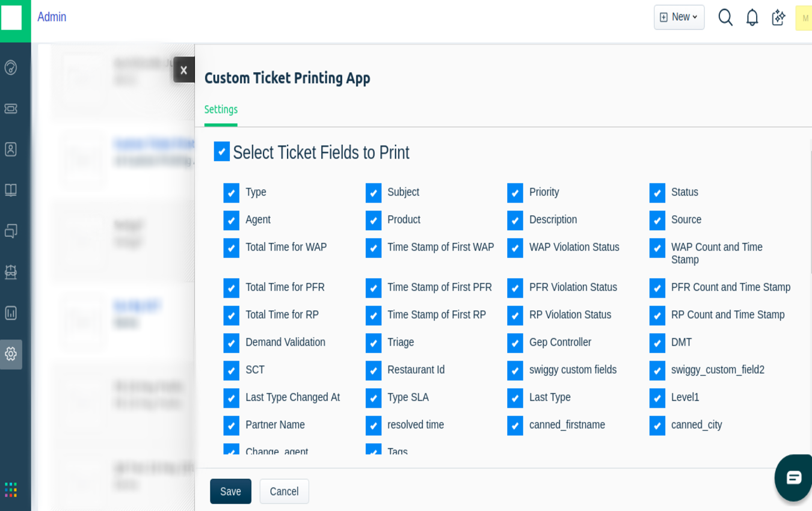The width and height of the screenshot is (812, 511).
Task: Toggle the PFR Violation Status checkbox
Action: [515, 288]
